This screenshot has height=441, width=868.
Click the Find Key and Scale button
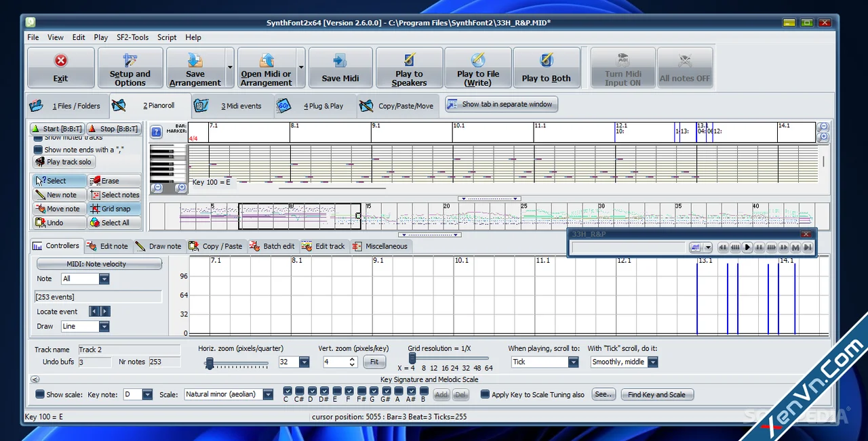(656, 394)
